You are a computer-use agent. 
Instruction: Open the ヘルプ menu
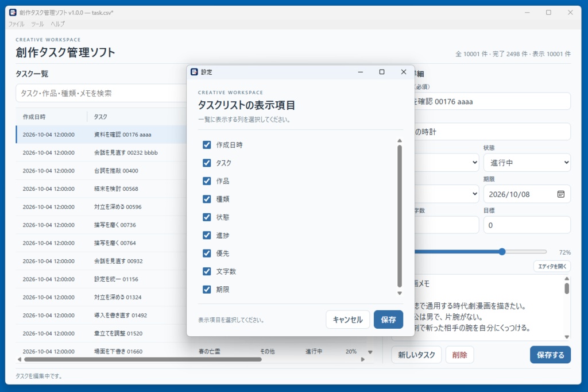57,24
